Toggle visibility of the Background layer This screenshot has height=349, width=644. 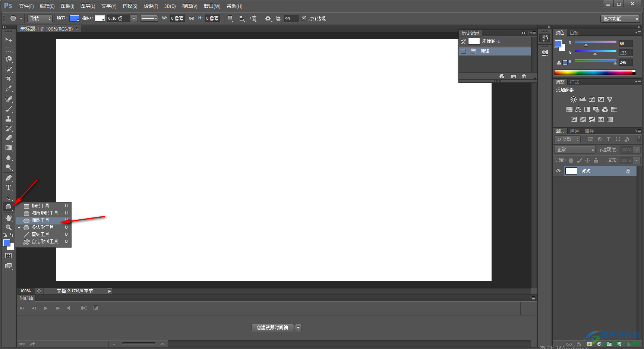[558, 171]
